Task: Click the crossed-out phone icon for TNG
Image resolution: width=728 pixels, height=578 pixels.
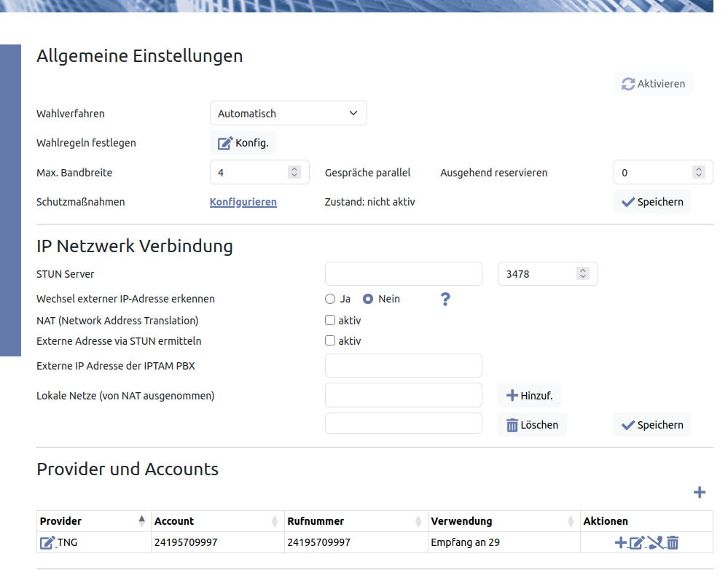Action: (655, 542)
